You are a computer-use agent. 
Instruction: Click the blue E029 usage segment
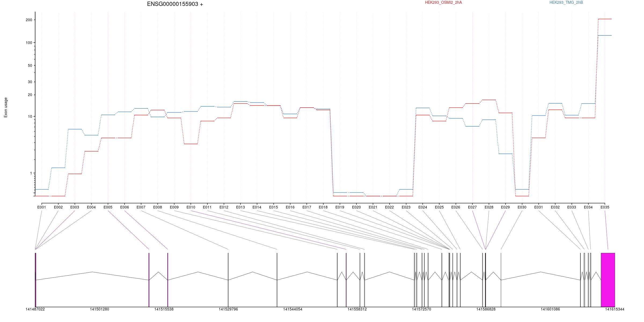pyautogui.click(x=505, y=154)
